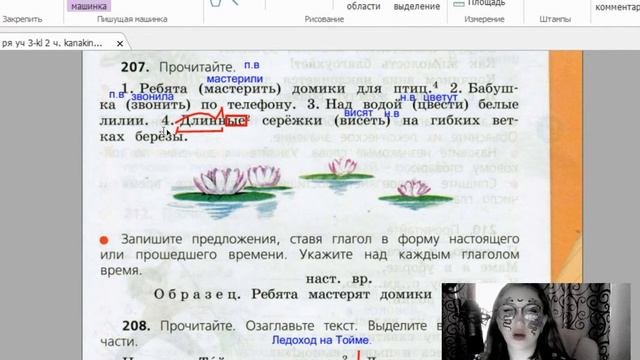
Task: Click the Закрепить group label
Action: (22, 19)
